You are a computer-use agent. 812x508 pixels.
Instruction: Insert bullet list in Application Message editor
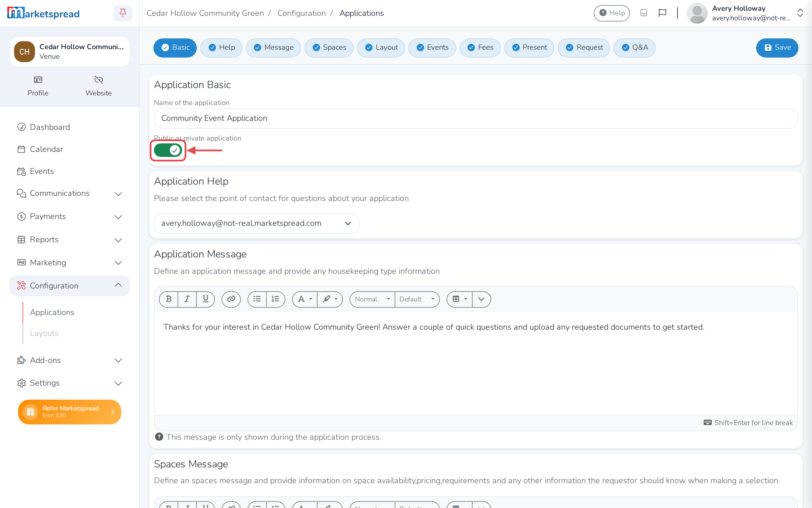pyautogui.click(x=257, y=299)
